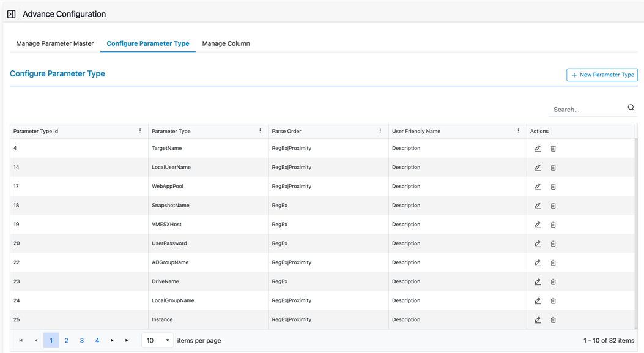
Task: Click the New Parameter Type button
Action: (602, 75)
